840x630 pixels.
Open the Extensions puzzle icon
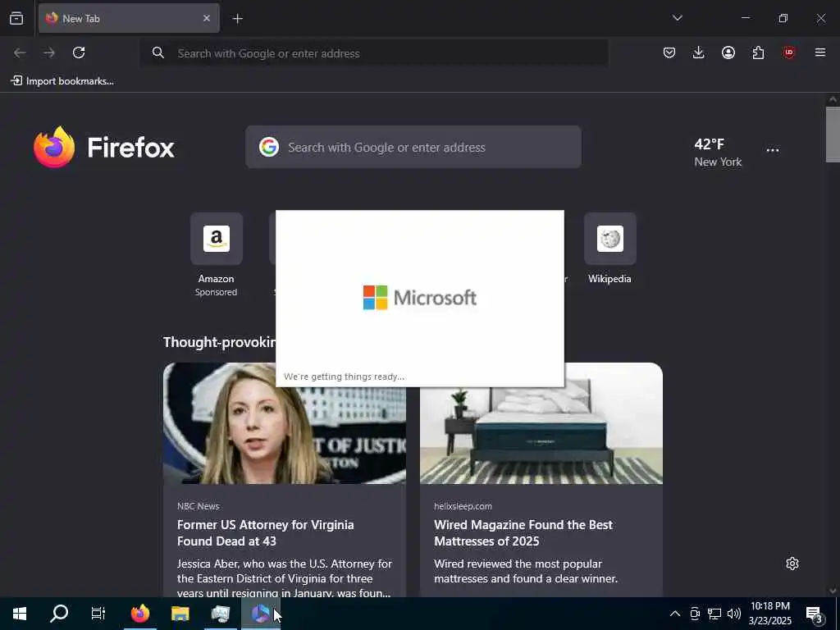point(758,52)
